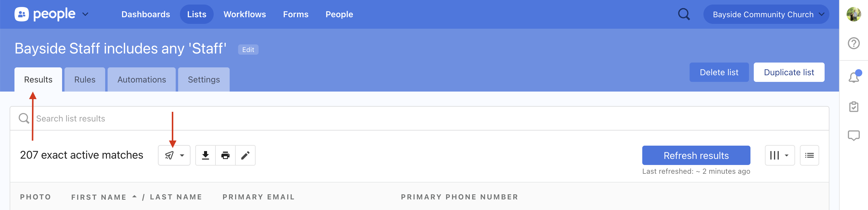
Task: Download the list results
Action: point(205,155)
